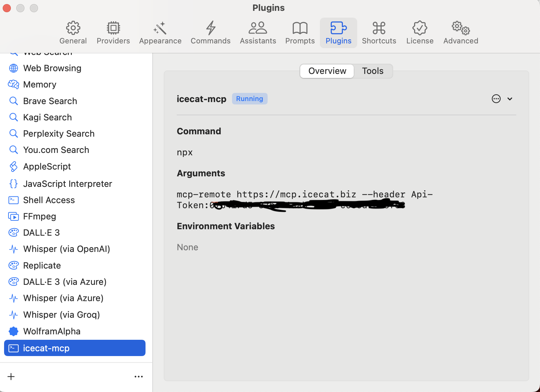This screenshot has width=540, height=392.
Task: Select the Shell Access plugin
Action: point(49,200)
